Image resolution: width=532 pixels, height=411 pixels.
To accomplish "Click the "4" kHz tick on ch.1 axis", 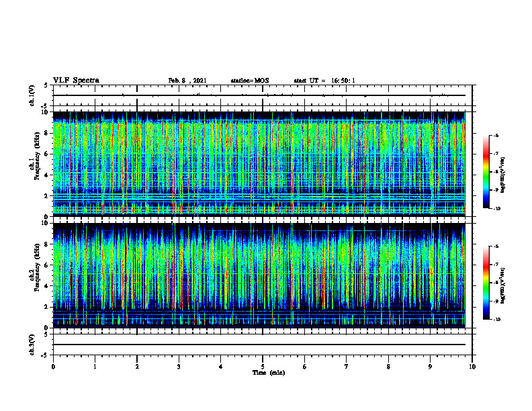I will pos(47,175).
